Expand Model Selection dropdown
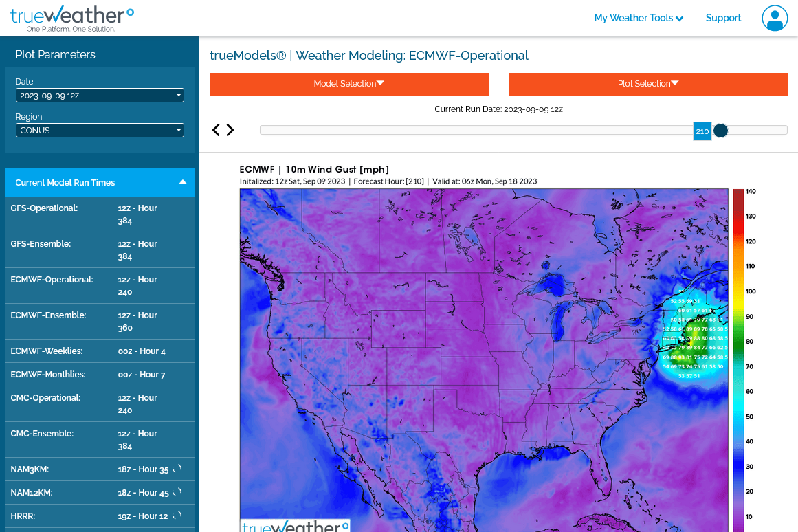The height and width of the screenshot is (532, 798). (349, 84)
